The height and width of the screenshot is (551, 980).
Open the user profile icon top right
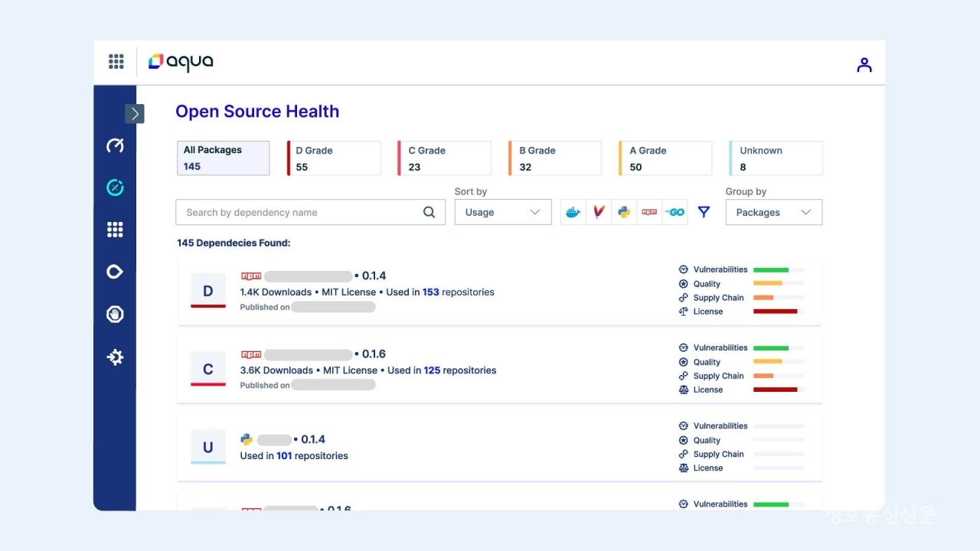864,65
